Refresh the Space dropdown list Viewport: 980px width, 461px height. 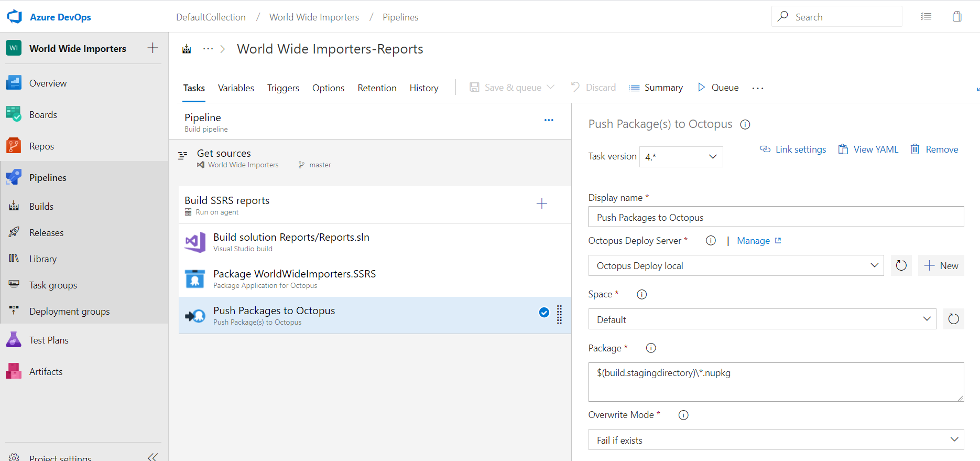(953, 319)
